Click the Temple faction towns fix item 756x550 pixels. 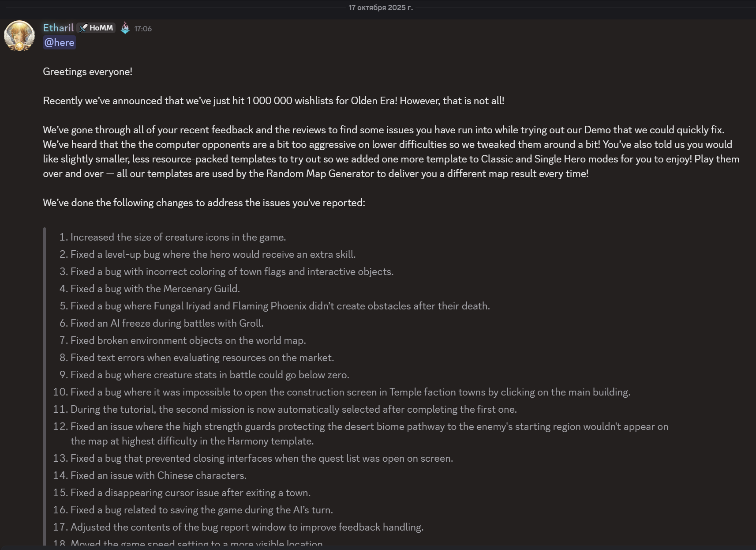(350, 392)
